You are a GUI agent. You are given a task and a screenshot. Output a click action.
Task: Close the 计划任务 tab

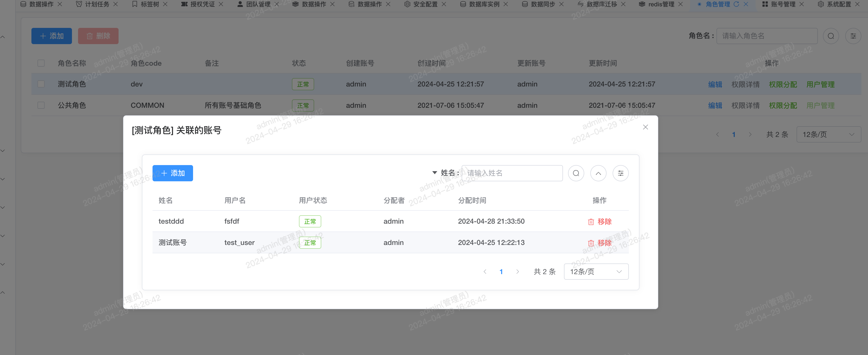pos(115,4)
